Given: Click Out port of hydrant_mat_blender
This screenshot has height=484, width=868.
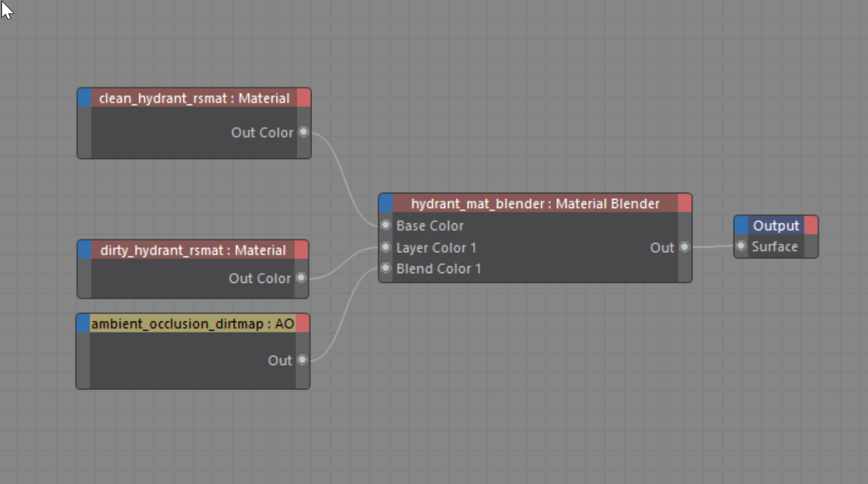Looking at the screenshot, I should [684, 247].
